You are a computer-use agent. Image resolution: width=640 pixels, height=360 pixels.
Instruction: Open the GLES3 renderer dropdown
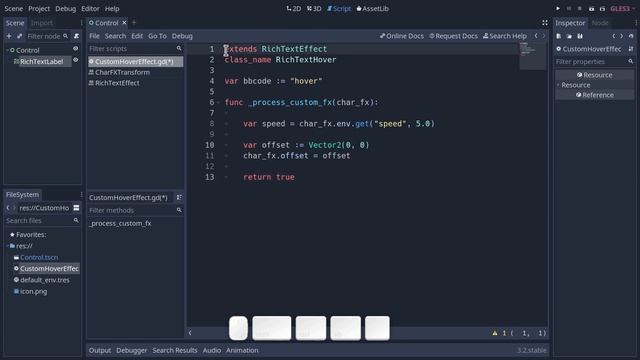point(622,9)
